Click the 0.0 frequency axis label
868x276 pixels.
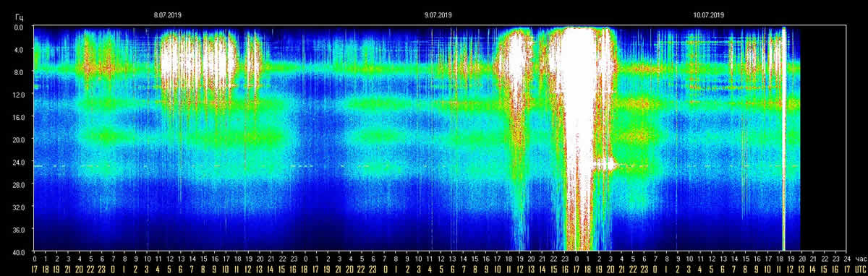(19, 27)
